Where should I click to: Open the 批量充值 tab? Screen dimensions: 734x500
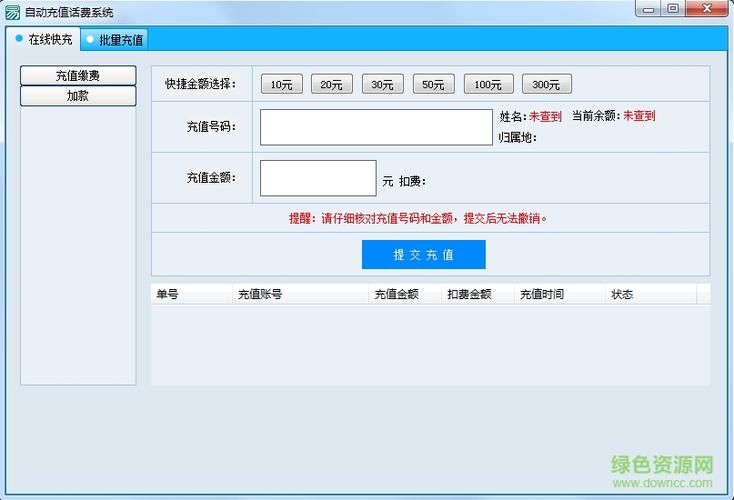point(115,40)
